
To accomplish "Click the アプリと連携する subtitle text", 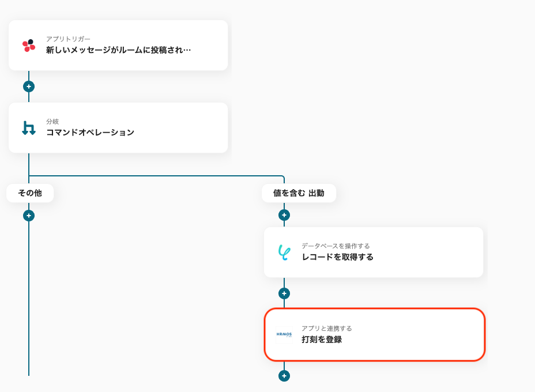I will [x=326, y=329].
